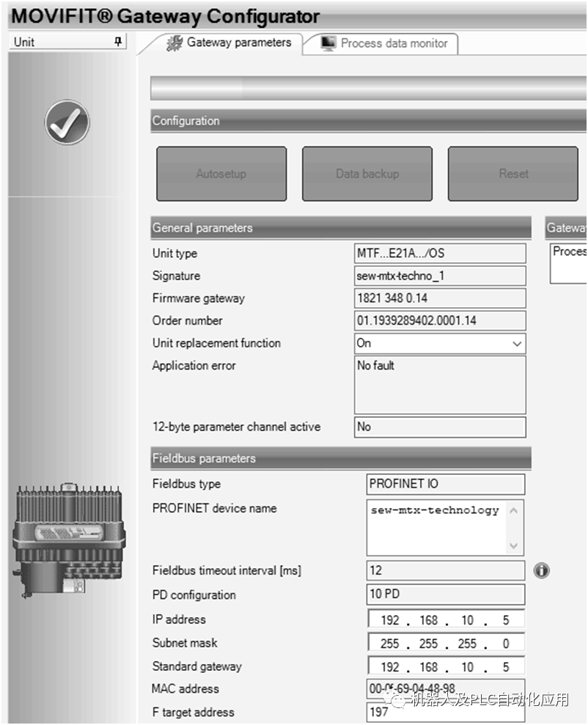Screen dimensions: 588x725
Task: Click the Subnet mask field
Action: tap(446, 643)
